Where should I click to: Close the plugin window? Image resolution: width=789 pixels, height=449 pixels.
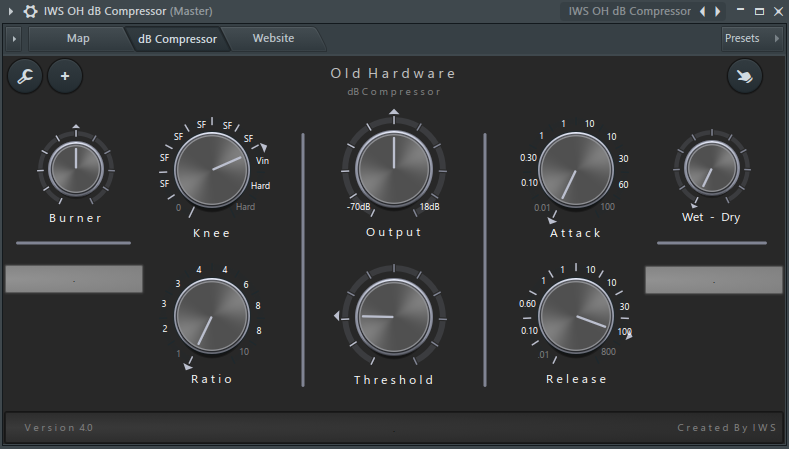pyautogui.click(x=778, y=11)
